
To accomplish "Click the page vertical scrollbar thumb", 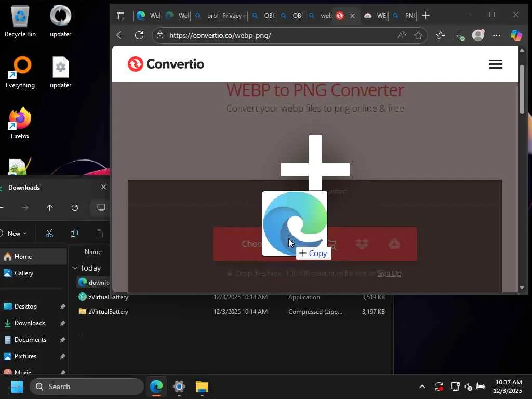I will tap(522, 89).
